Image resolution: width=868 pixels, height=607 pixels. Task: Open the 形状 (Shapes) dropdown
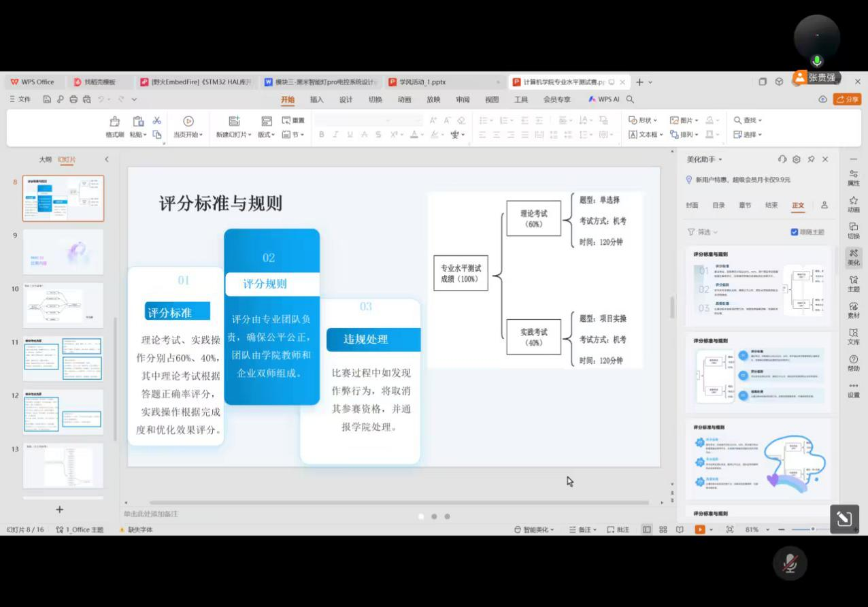click(644, 120)
